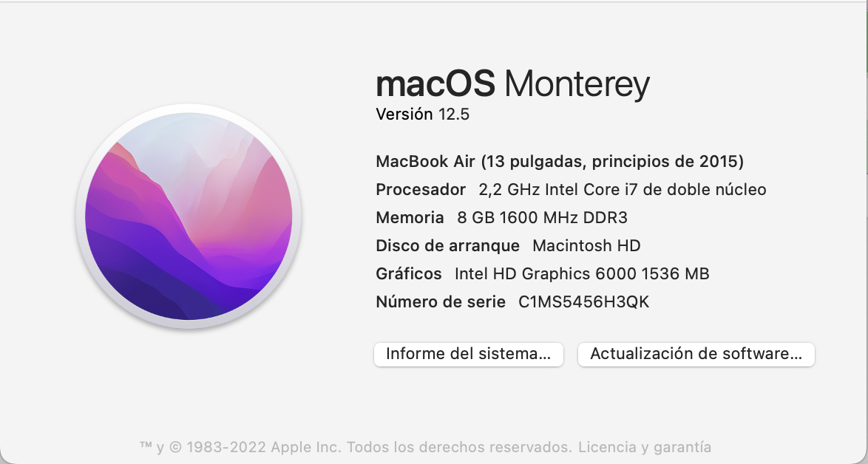Click the Número de serie label

click(x=441, y=302)
